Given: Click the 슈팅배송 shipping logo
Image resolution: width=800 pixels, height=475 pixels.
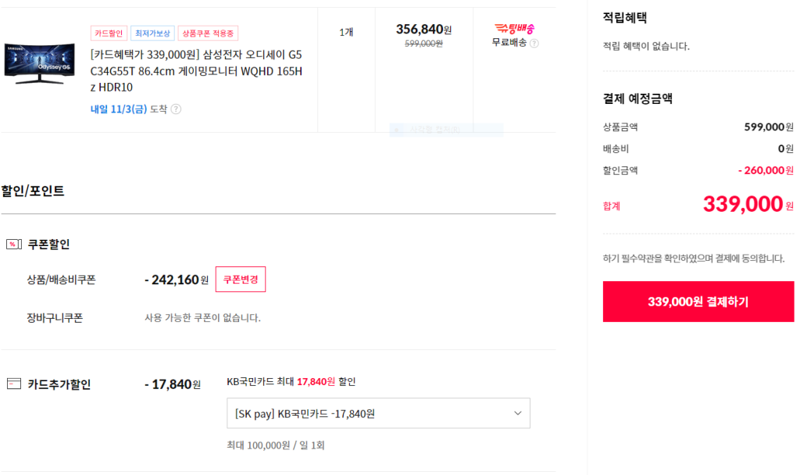Looking at the screenshot, I should coord(514,29).
